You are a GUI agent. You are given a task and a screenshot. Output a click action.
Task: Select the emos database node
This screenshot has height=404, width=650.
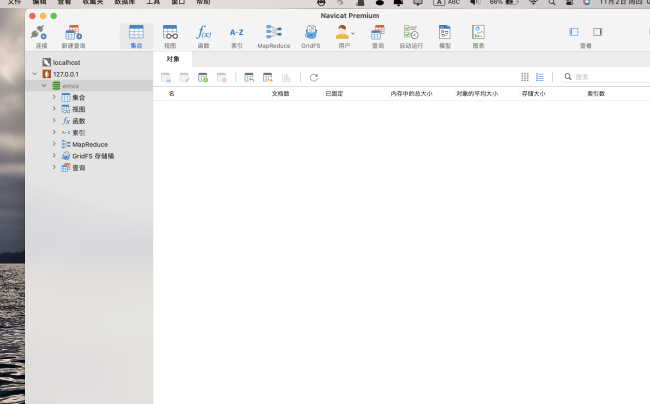(70, 86)
